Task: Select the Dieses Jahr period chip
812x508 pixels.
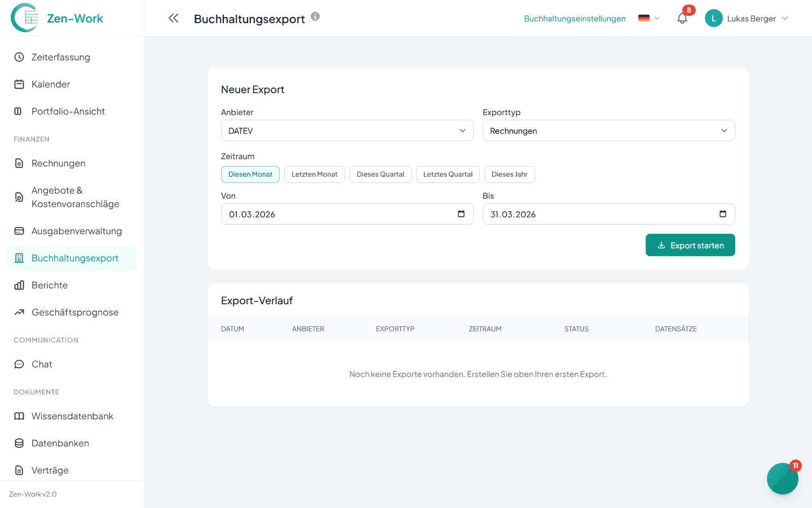Action: point(510,174)
